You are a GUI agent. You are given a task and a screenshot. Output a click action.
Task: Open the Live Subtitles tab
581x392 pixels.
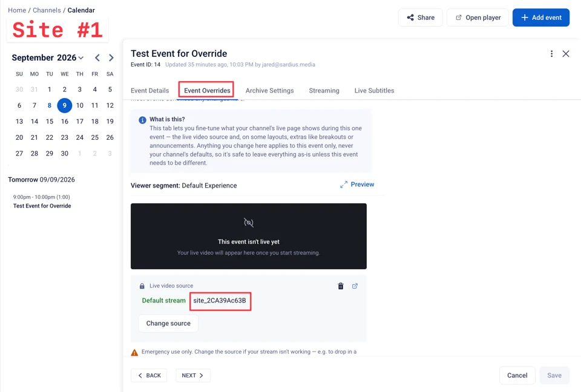tap(374, 90)
